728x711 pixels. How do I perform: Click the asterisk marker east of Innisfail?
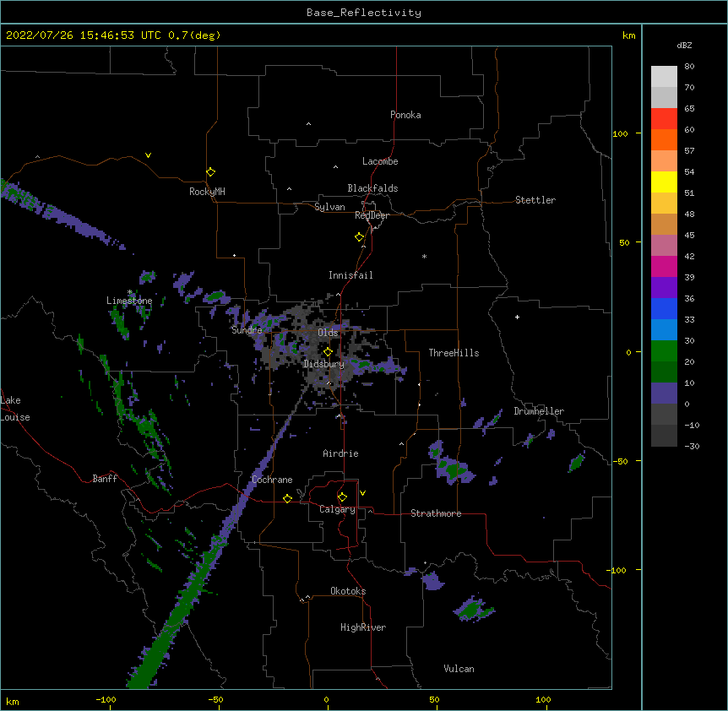pos(424,257)
